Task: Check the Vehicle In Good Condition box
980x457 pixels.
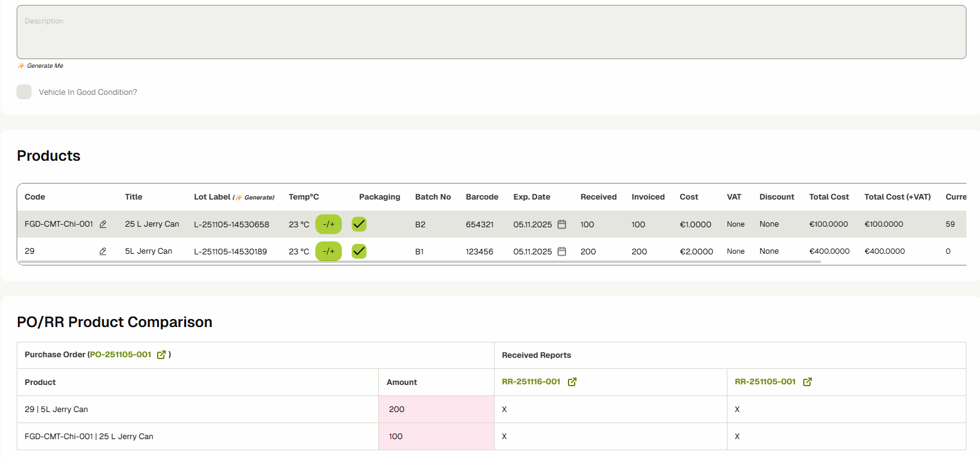Action: click(x=24, y=92)
